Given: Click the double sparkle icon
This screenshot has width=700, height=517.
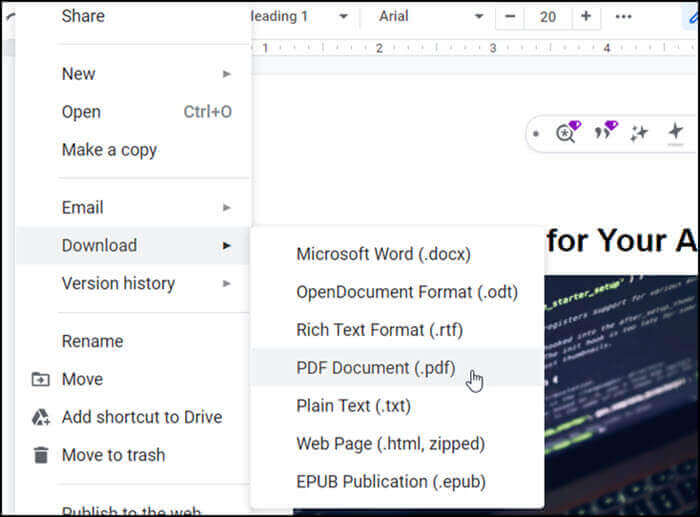Looking at the screenshot, I should pos(639,133).
